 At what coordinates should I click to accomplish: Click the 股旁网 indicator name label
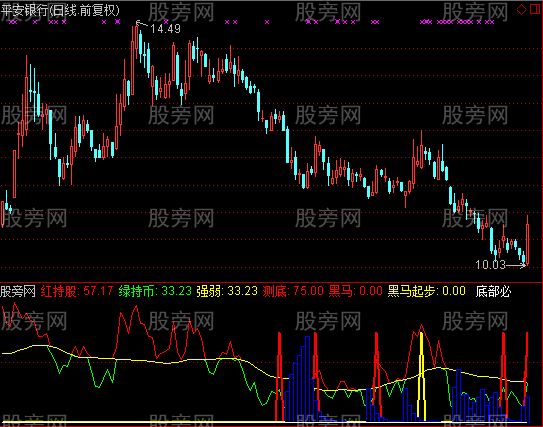[x=18, y=291]
